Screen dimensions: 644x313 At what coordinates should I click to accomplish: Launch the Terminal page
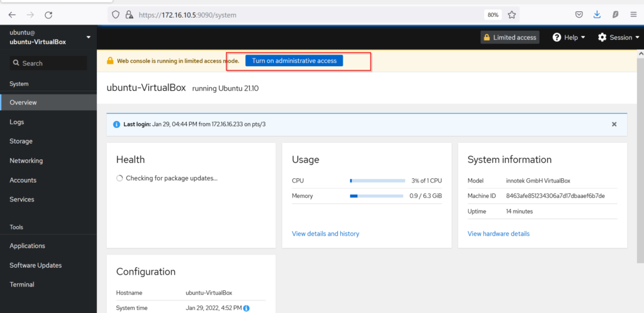[x=48, y=285]
